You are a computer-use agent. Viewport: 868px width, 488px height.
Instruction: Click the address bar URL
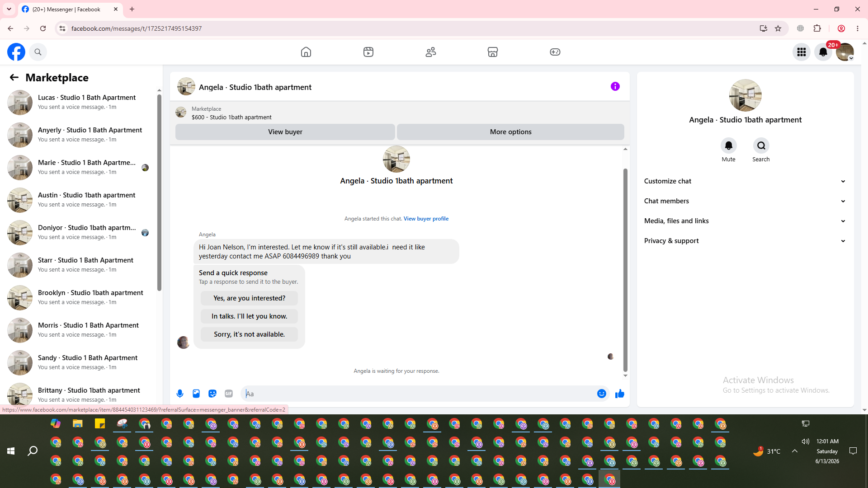click(137, 28)
